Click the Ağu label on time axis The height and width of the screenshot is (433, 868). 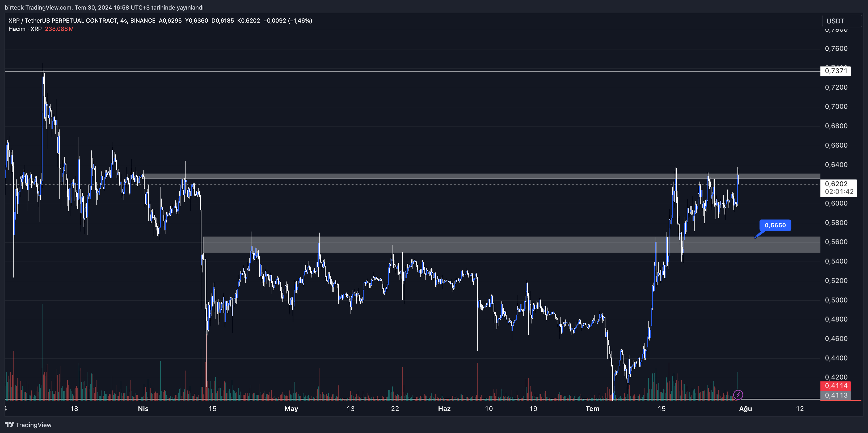745,408
